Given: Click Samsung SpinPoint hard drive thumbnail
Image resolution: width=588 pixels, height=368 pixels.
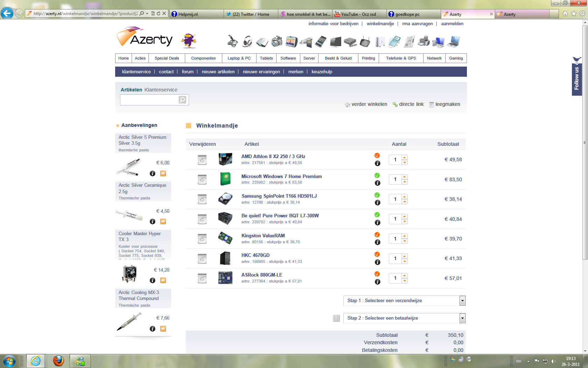Looking at the screenshot, I should tap(225, 199).
